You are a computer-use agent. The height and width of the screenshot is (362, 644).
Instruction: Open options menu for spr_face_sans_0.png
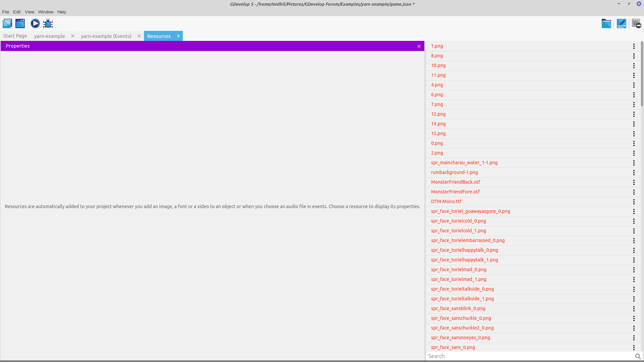(x=634, y=348)
